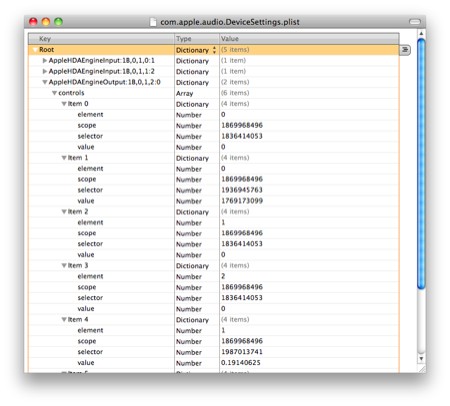This screenshot has height=406, width=450.
Task: Click (6 items) value of controls
Action: tap(235, 93)
